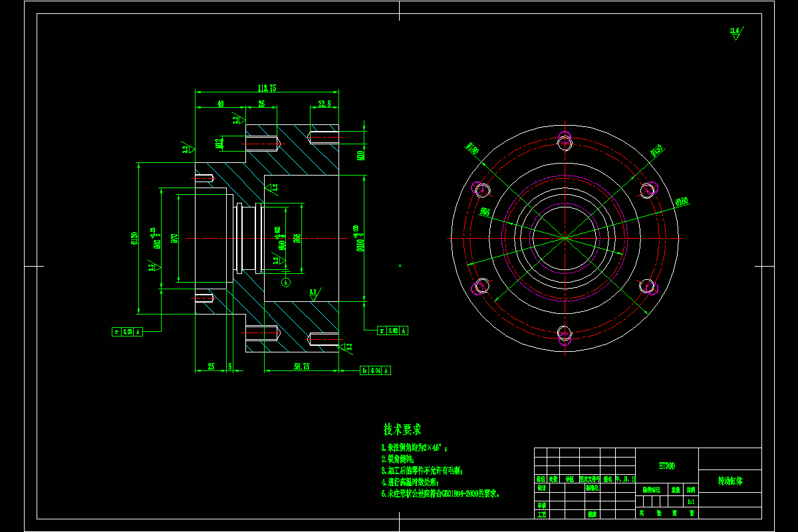Click the 比例 header cell

(691, 488)
